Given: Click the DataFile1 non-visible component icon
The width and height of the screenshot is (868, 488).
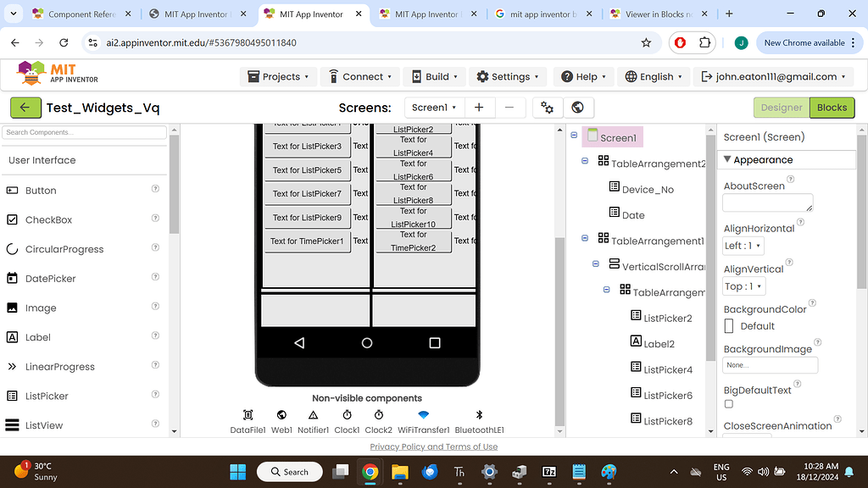Looking at the screenshot, I should (x=247, y=416).
